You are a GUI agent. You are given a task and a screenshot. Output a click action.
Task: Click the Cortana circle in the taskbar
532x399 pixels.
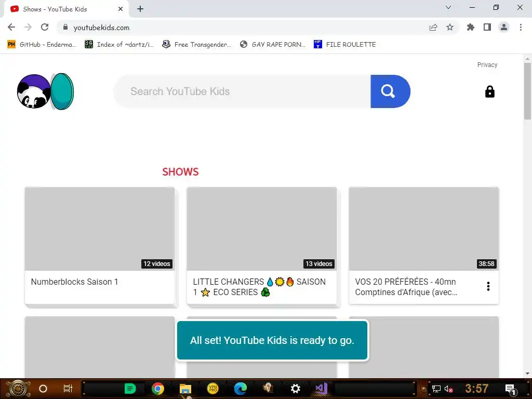[x=43, y=389]
